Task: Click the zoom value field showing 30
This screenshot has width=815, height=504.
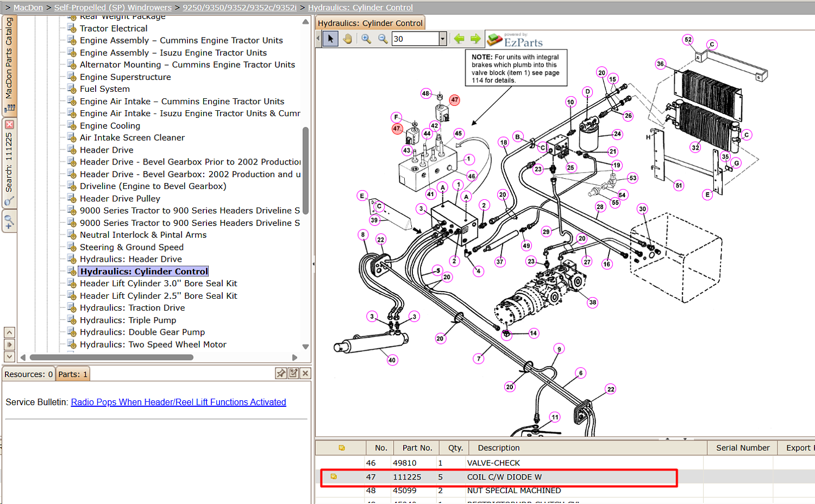Action: point(416,39)
